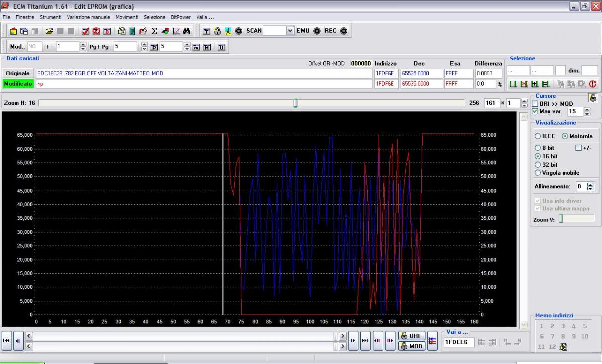The height and width of the screenshot is (364, 602).
Task: Click the Mod.: button
Action: pyautogui.click(x=18, y=47)
